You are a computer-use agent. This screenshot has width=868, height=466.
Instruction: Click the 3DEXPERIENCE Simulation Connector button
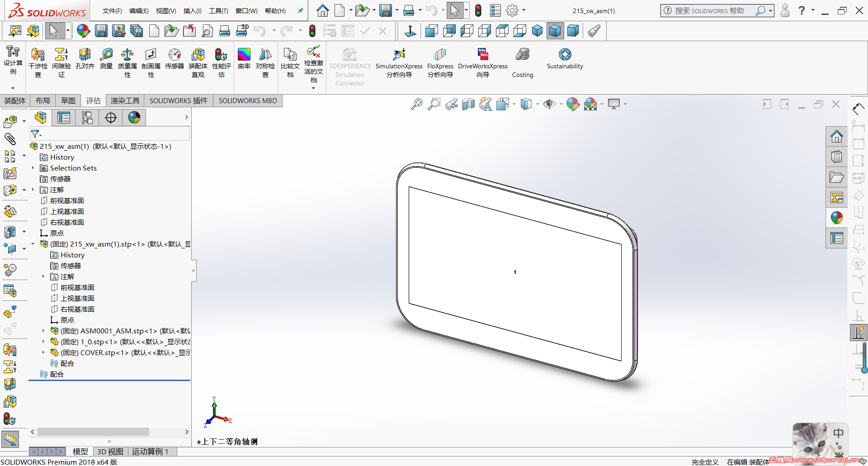(350, 67)
